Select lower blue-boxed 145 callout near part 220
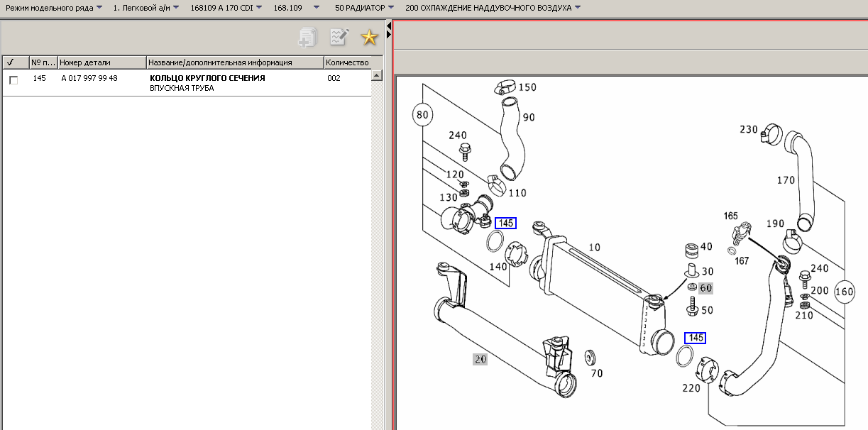868x430 pixels. [x=695, y=338]
